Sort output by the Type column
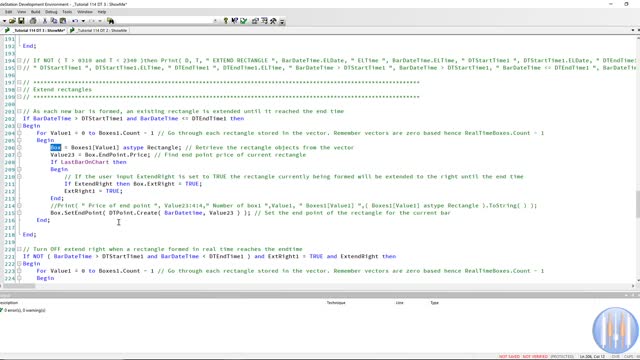640x360 pixels. tap(434, 302)
